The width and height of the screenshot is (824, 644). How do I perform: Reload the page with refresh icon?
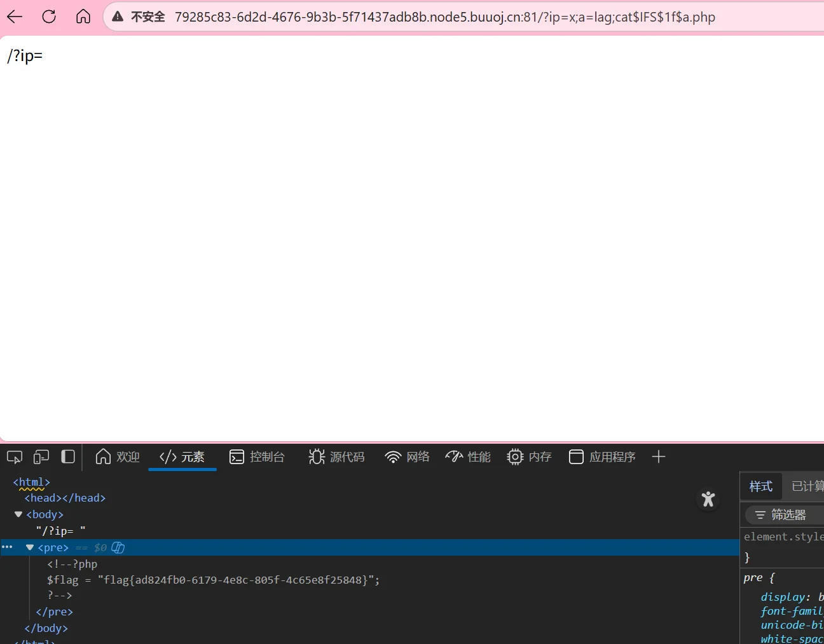49,17
